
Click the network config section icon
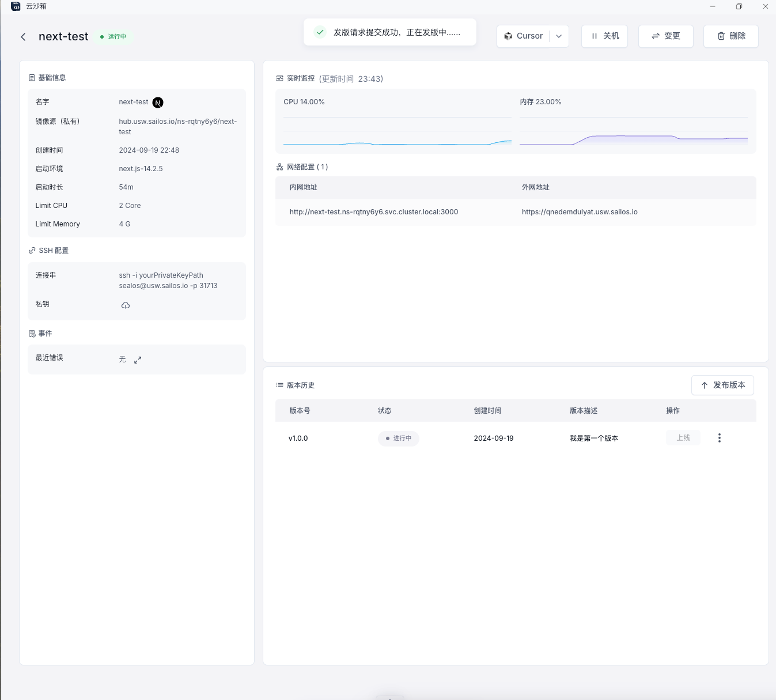click(x=279, y=167)
